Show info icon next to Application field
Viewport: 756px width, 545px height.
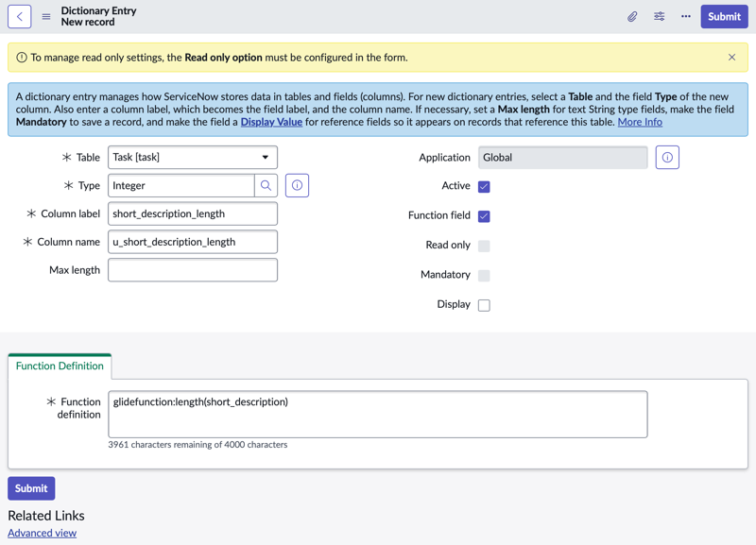667,158
